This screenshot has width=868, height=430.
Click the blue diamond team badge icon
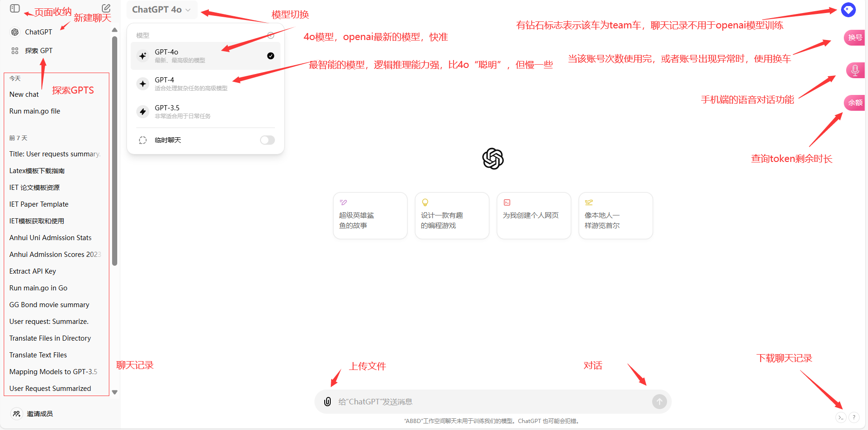[x=848, y=10]
